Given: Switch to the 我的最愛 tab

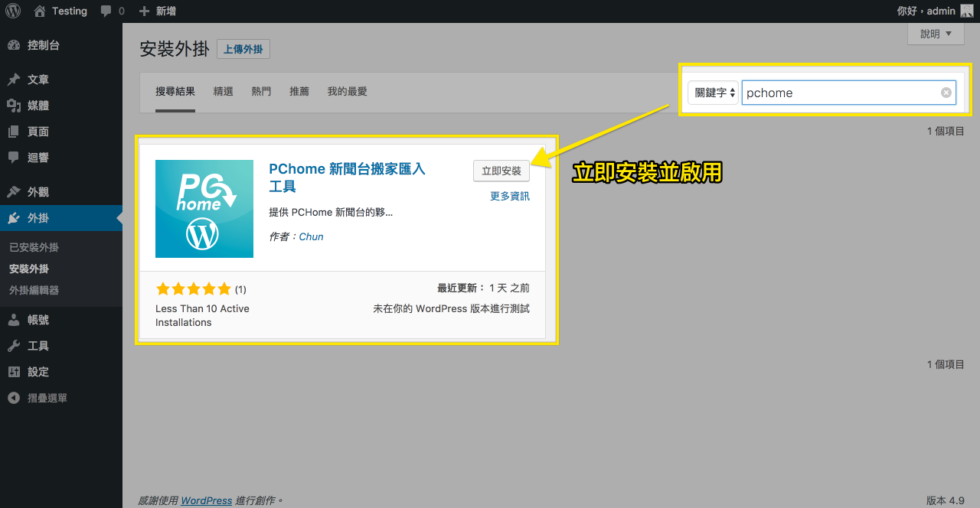Looking at the screenshot, I should tap(348, 92).
